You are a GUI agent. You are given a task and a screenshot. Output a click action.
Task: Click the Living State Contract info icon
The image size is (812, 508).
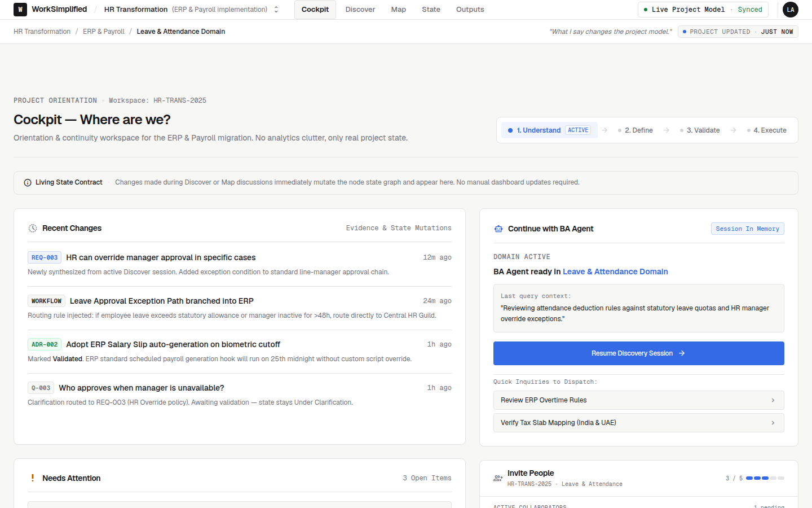pyautogui.click(x=28, y=182)
